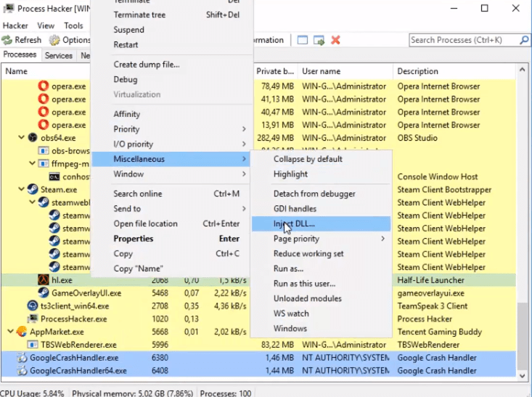
Task: Click the TBSWebRenderer.exe icon
Action: [33, 345]
